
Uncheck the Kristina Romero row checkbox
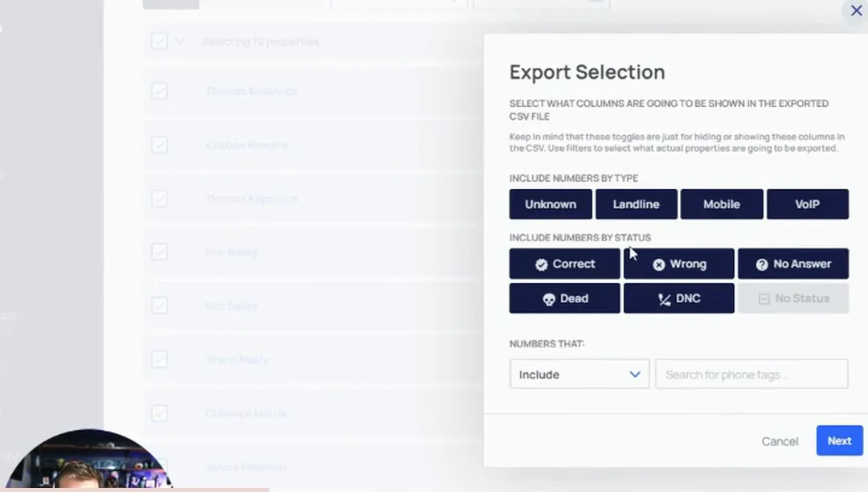pos(159,145)
